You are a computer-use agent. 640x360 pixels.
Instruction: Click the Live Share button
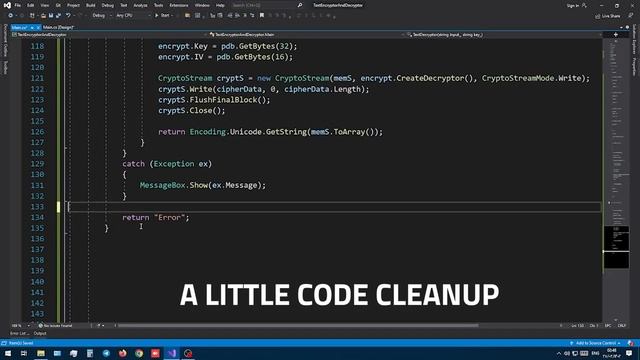[607, 16]
